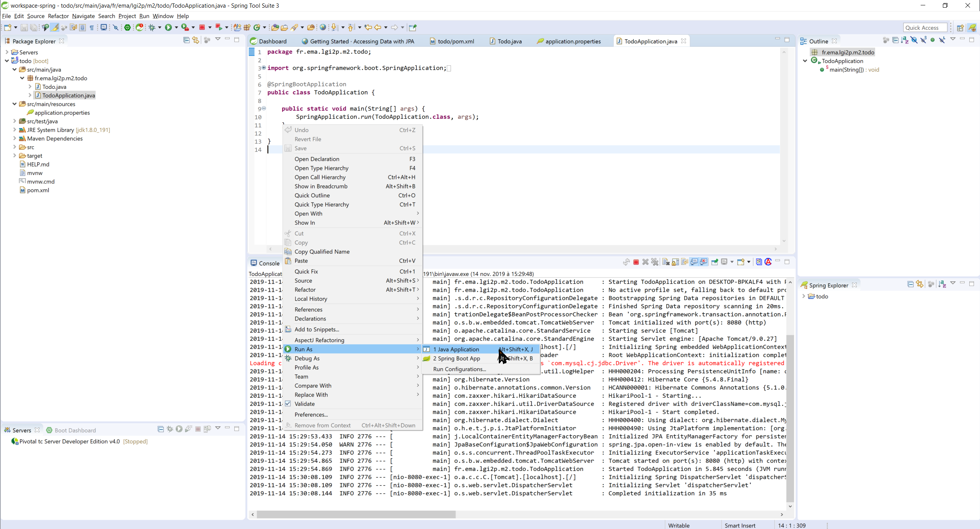The width and height of the screenshot is (980, 529).
Task: Click Last Edit Location toolbar icon
Action: [368, 28]
